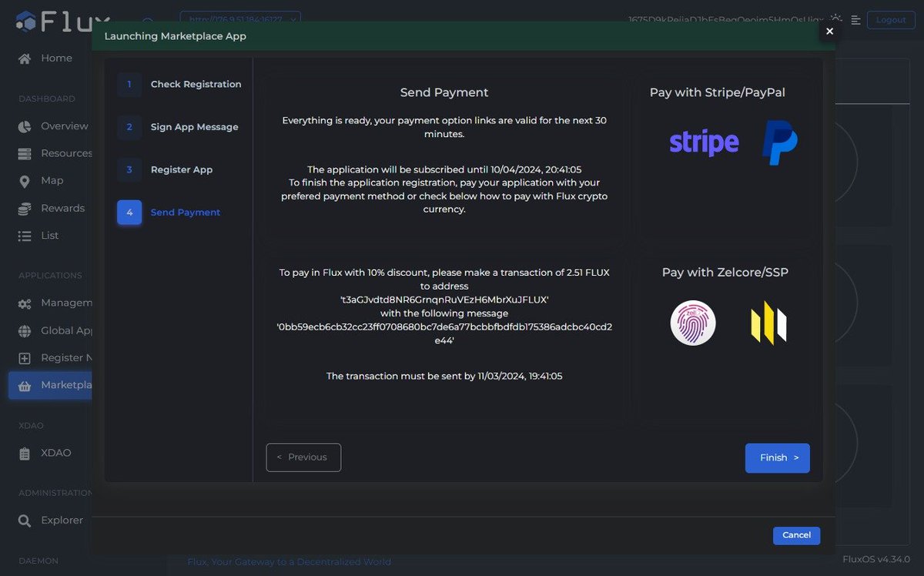Click the Zelcore fingerprint icon
Screen dimensions: 924x576
[x=692, y=323]
